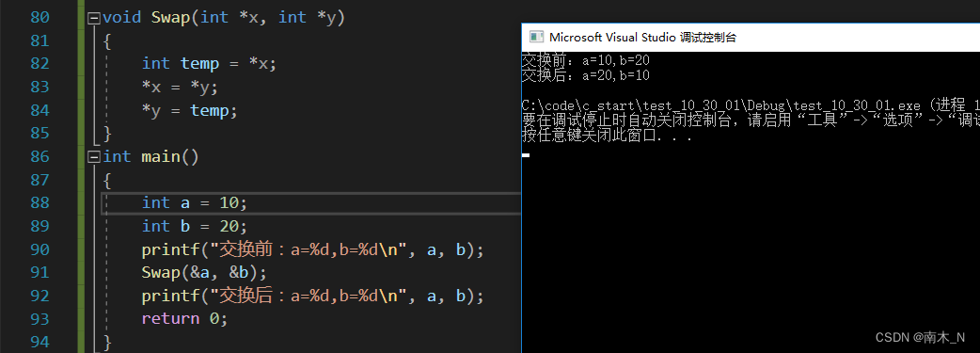Click the line 'int b = 20;'
Screen dimensions: 980x353
[195, 226]
